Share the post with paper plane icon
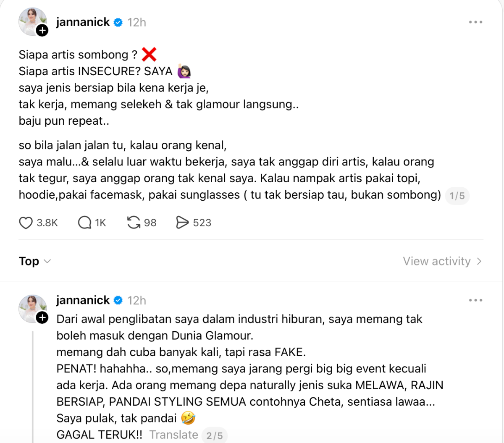Viewport: 504px width, 443px height. (182, 223)
